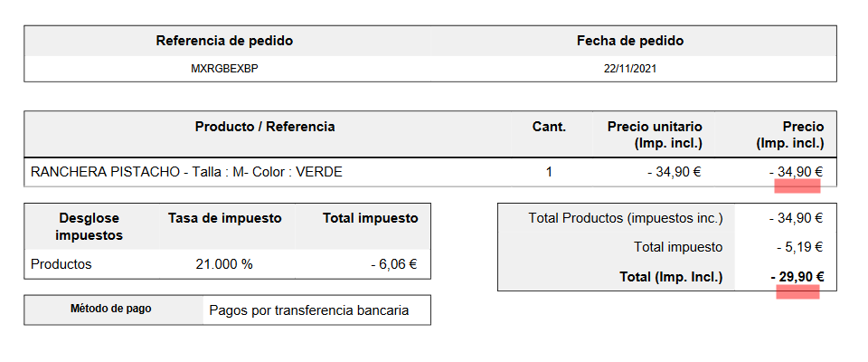Click the Total Productos (impuestos inc.) label
868x362 pixels.
pyautogui.click(x=626, y=218)
